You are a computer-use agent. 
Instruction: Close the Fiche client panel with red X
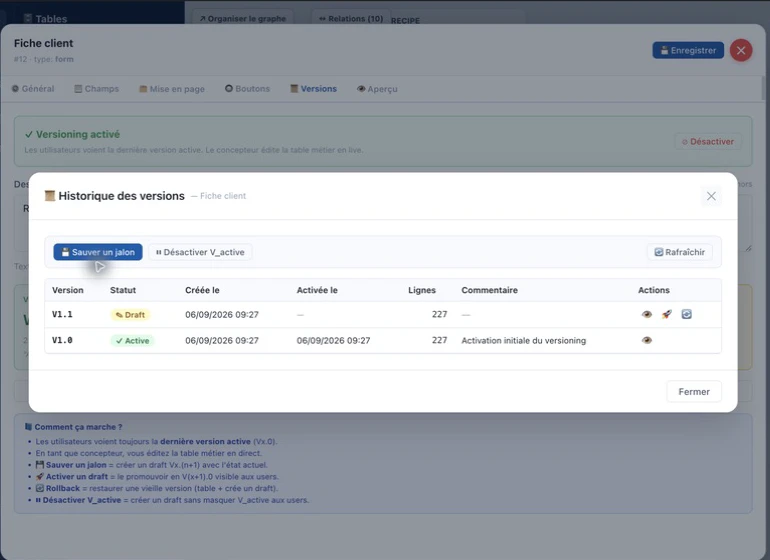pyautogui.click(x=741, y=50)
